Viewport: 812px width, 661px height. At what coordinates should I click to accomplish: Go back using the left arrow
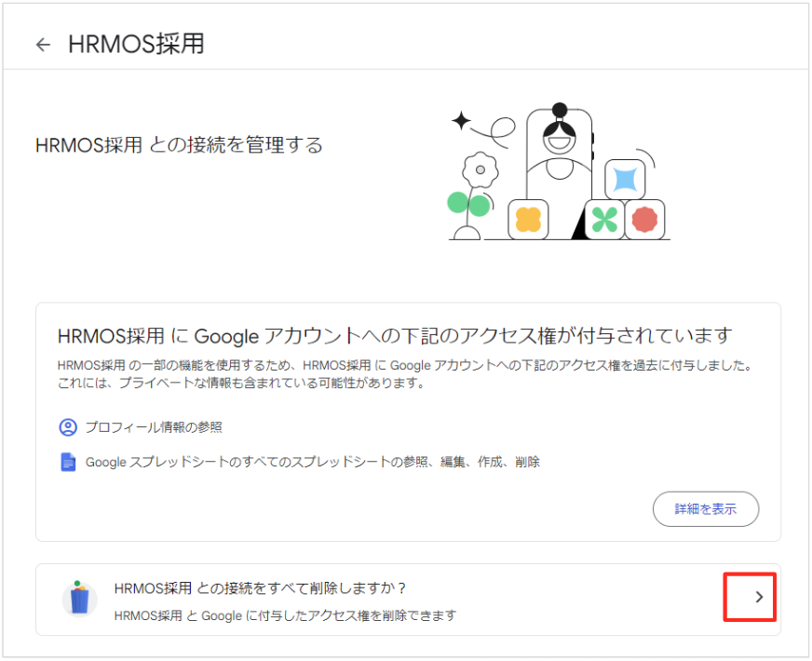(43, 45)
